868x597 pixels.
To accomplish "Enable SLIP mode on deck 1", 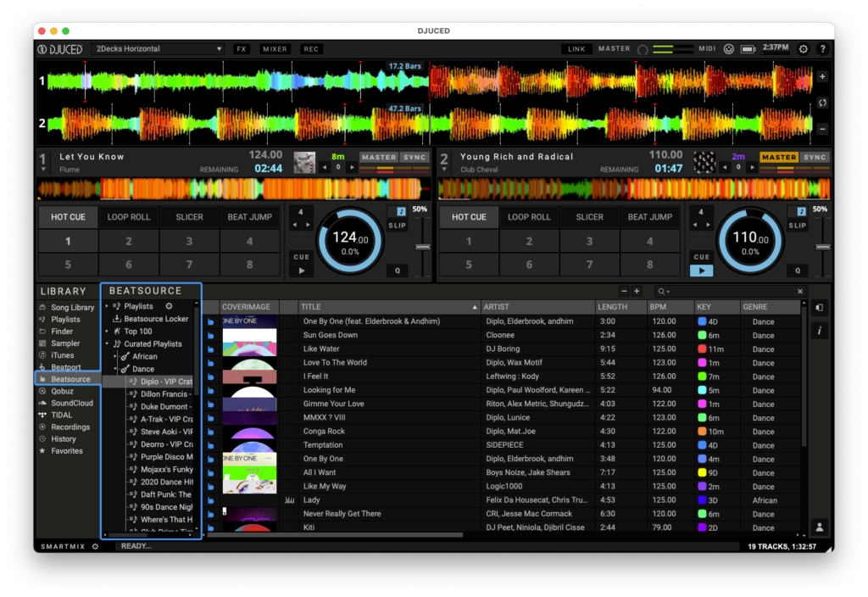I will tap(397, 226).
